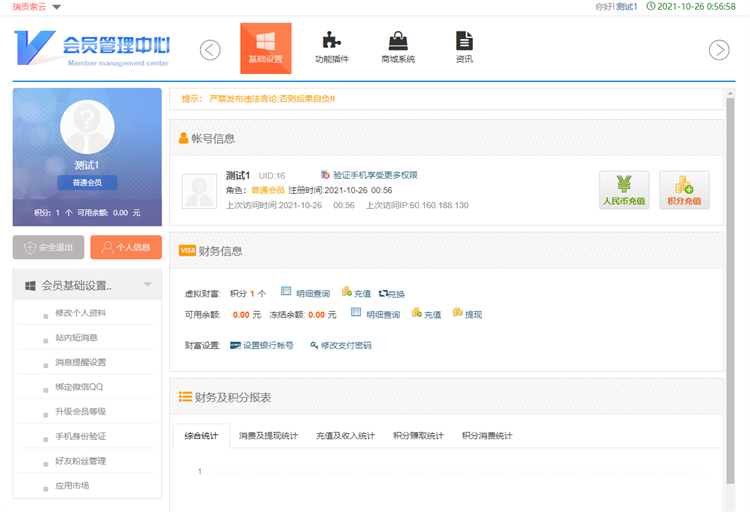
Task: Click the key icon beside 修改支付密码
Action: click(314, 345)
